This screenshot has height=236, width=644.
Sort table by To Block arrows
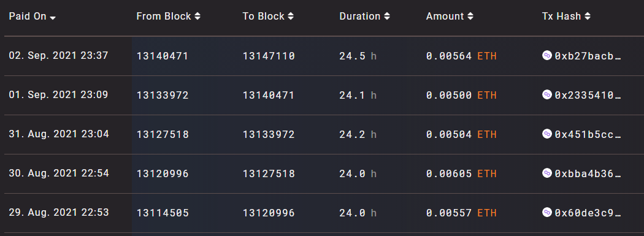pos(291,17)
